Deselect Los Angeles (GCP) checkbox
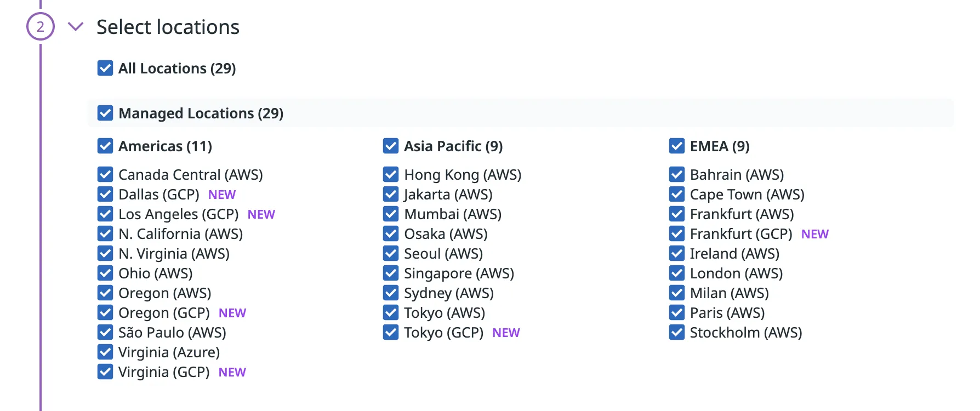This screenshot has height=411, width=980. tap(105, 214)
